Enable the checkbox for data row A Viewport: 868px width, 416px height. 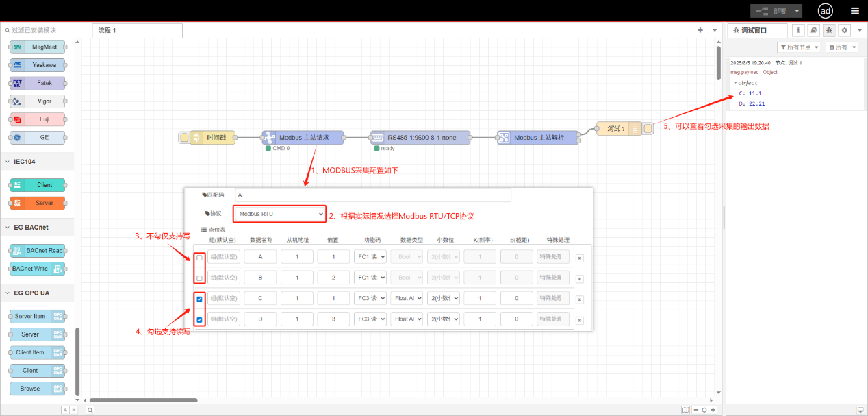pos(199,258)
